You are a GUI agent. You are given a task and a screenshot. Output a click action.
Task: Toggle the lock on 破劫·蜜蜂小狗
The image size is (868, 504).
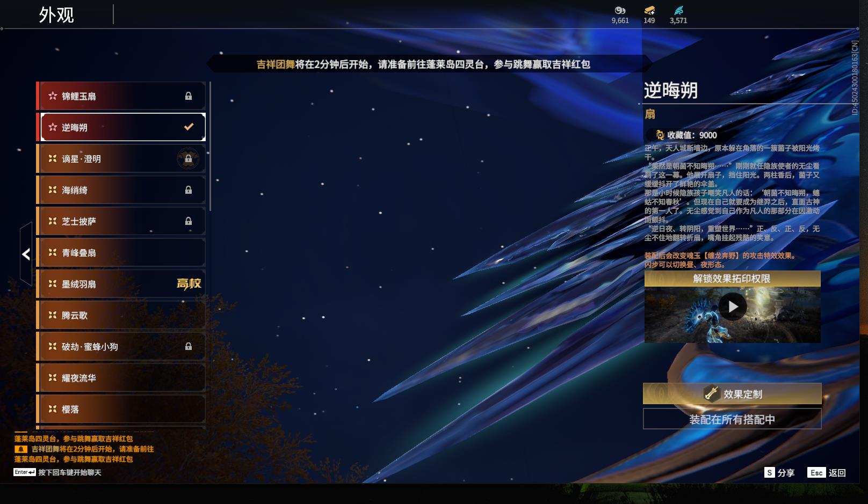coord(189,346)
